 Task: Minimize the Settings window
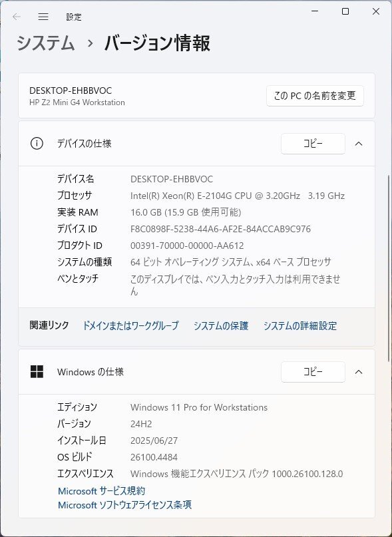click(315, 11)
